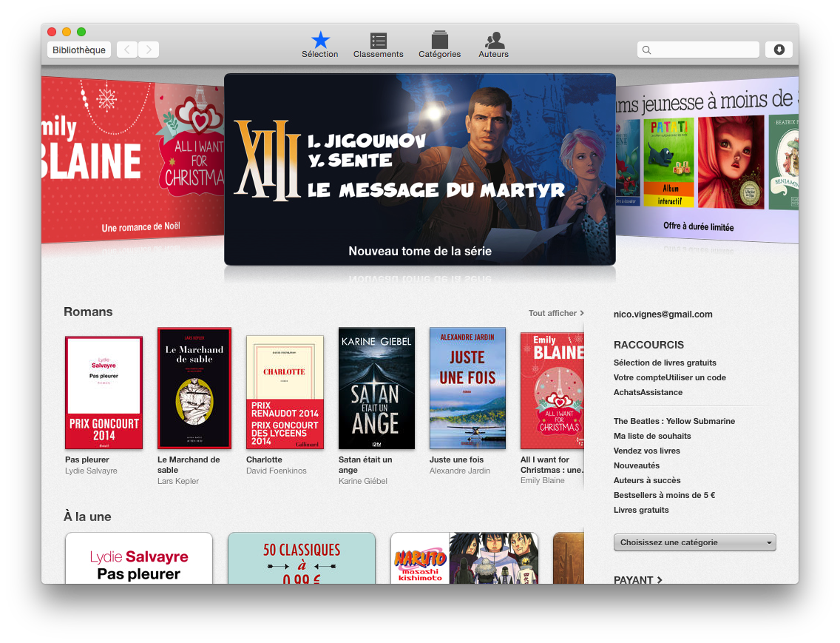Screen dimensions: 840x643
Task: Open Achats link
Action: [626, 392]
